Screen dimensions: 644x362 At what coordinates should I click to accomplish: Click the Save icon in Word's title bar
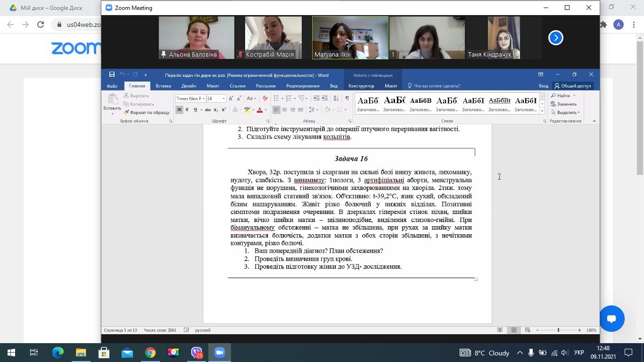pyautogui.click(x=112, y=74)
